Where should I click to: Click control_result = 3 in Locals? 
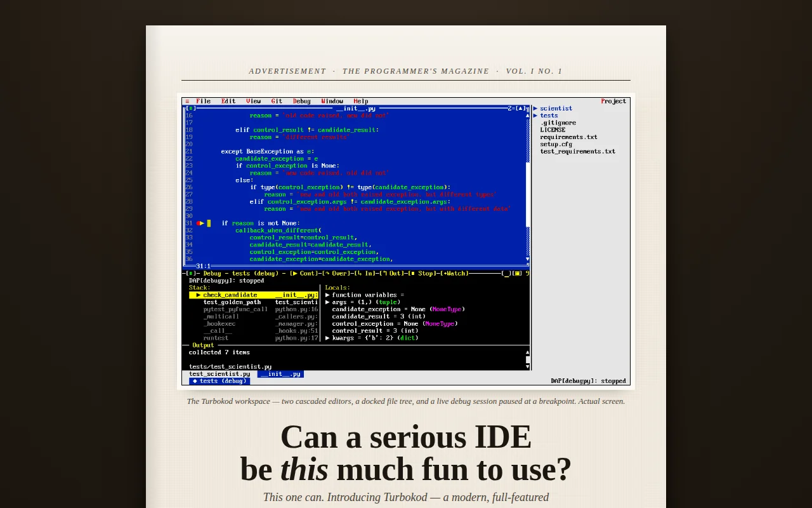pos(375,331)
